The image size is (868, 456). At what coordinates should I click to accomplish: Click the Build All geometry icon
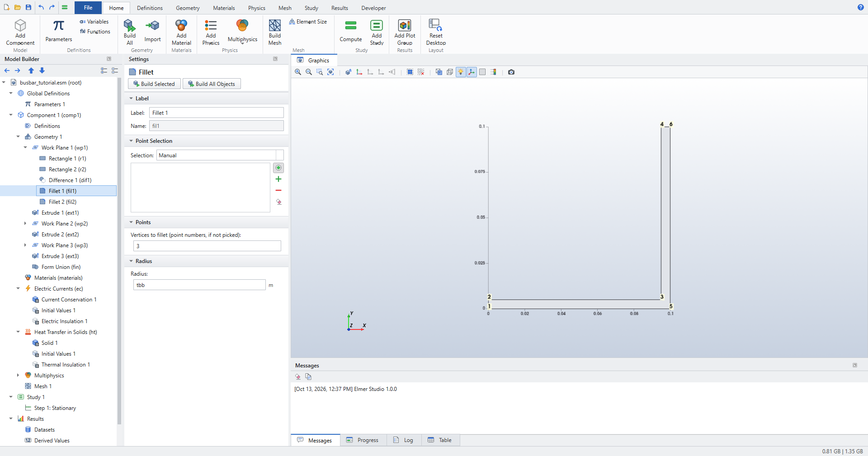tap(130, 25)
